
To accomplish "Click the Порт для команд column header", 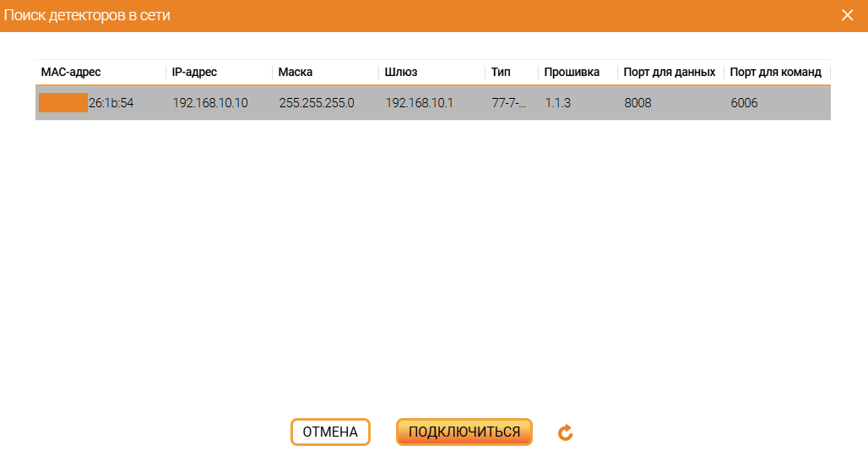I will [777, 72].
